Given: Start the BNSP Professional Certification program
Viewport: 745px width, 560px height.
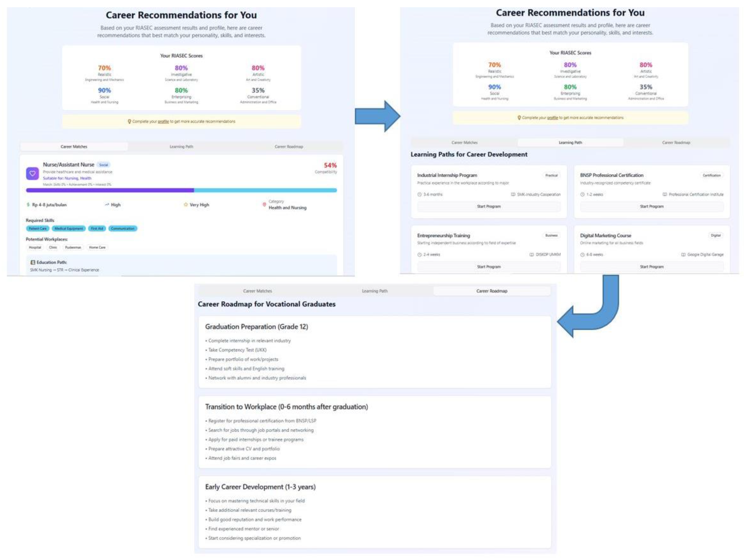Looking at the screenshot, I should [x=652, y=206].
